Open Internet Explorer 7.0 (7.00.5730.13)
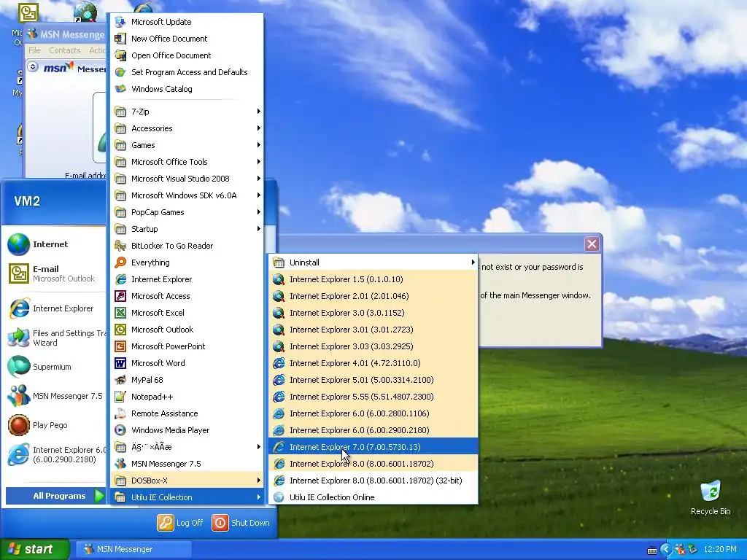The width and height of the screenshot is (747, 560). (373, 447)
